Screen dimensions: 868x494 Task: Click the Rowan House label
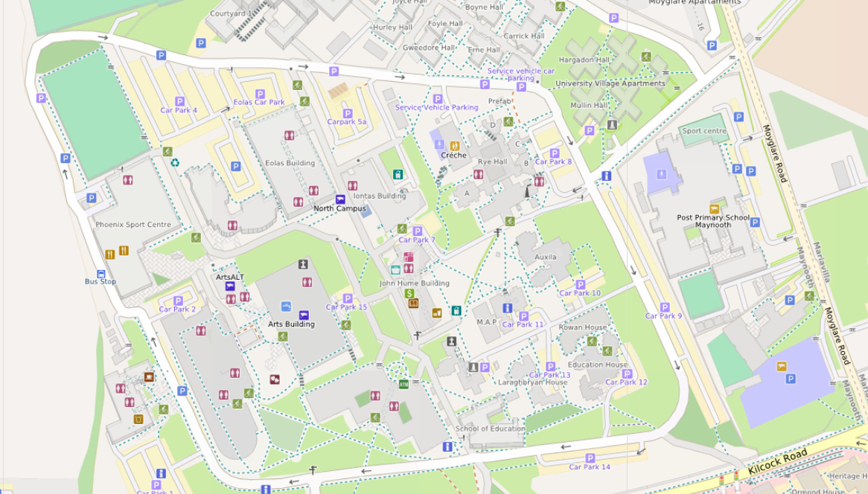pyautogui.click(x=583, y=327)
